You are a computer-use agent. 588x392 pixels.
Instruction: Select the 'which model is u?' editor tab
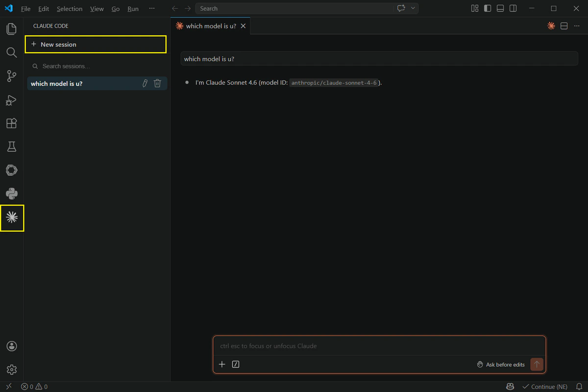[210, 26]
